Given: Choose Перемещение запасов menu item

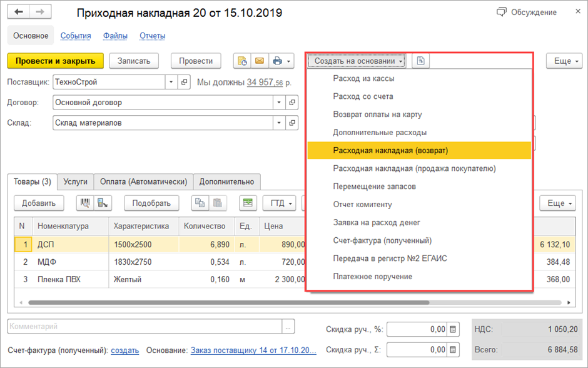Looking at the screenshot, I should [x=419, y=187].
